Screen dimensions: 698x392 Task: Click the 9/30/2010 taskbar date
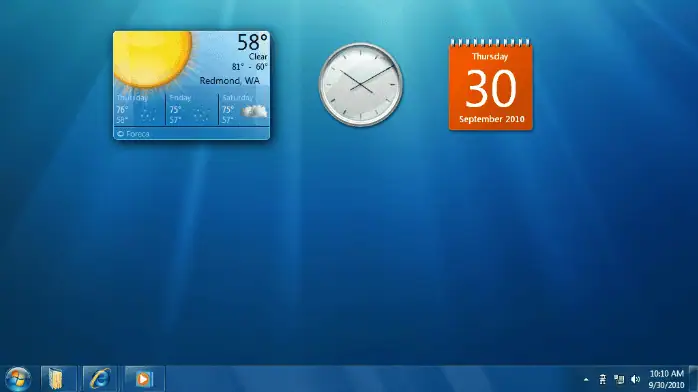(x=666, y=385)
